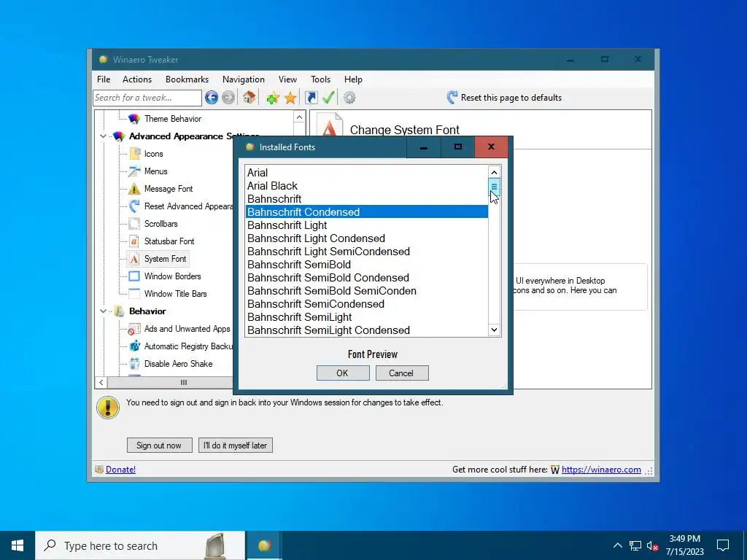
Task: Select Reset Advanced Appearance tree item
Action: tap(189, 206)
